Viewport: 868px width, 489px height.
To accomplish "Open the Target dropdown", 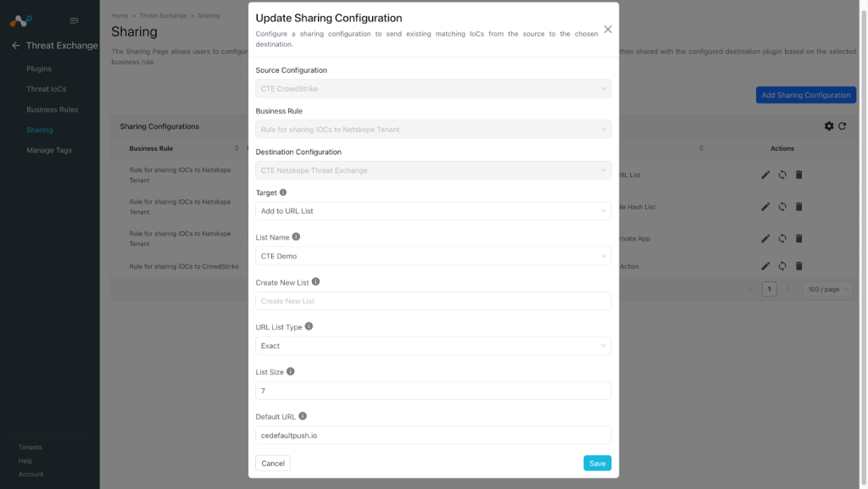I will click(433, 211).
